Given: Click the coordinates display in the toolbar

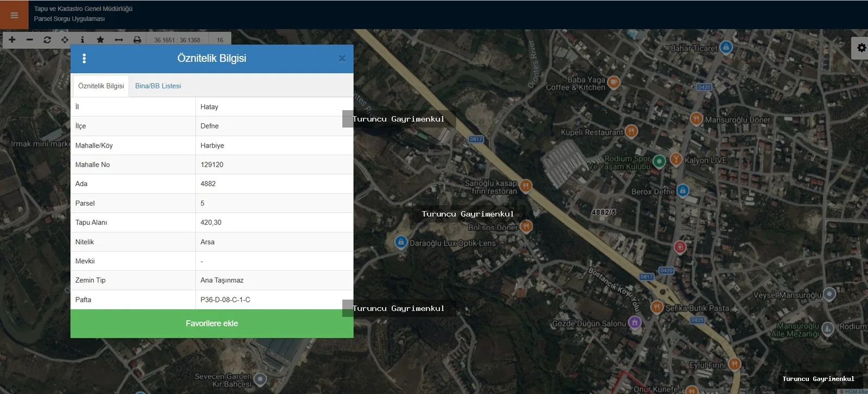Looking at the screenshot, I should tap(177, 40).
